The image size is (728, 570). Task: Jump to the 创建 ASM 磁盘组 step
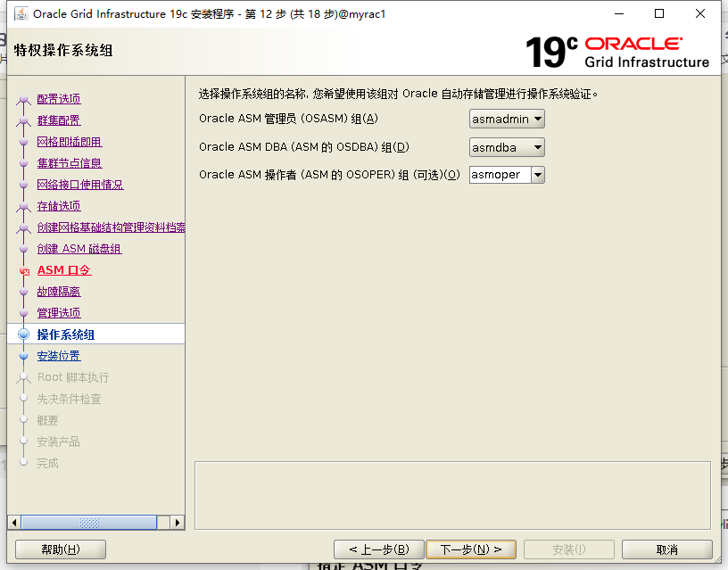coord(79,248)
